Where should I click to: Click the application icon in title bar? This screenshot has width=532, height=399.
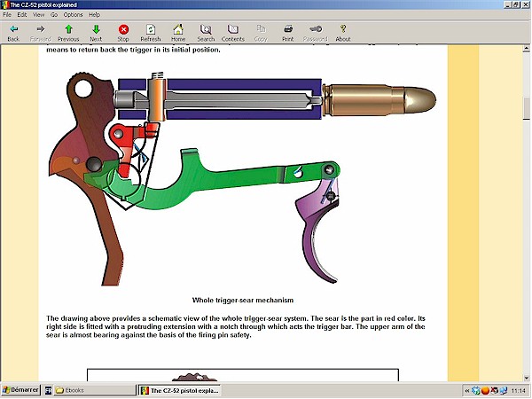[4, 4]
